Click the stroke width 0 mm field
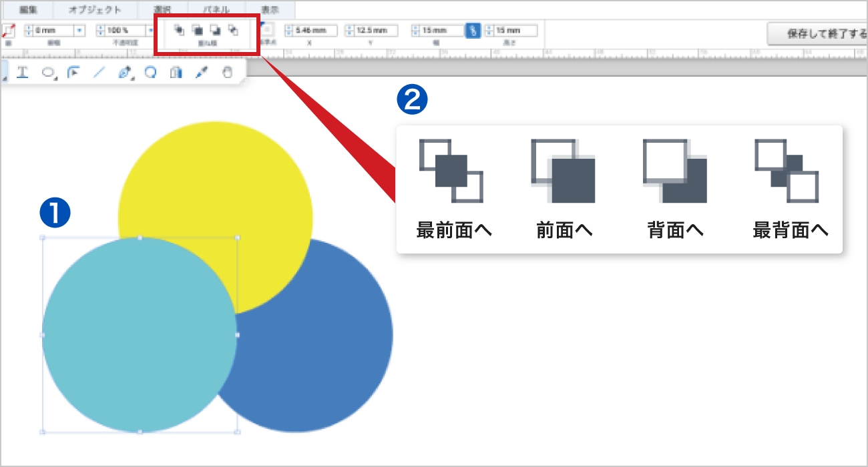Viewport: 868px width, 467px height. pyautogui.click(x=53, y=31)
